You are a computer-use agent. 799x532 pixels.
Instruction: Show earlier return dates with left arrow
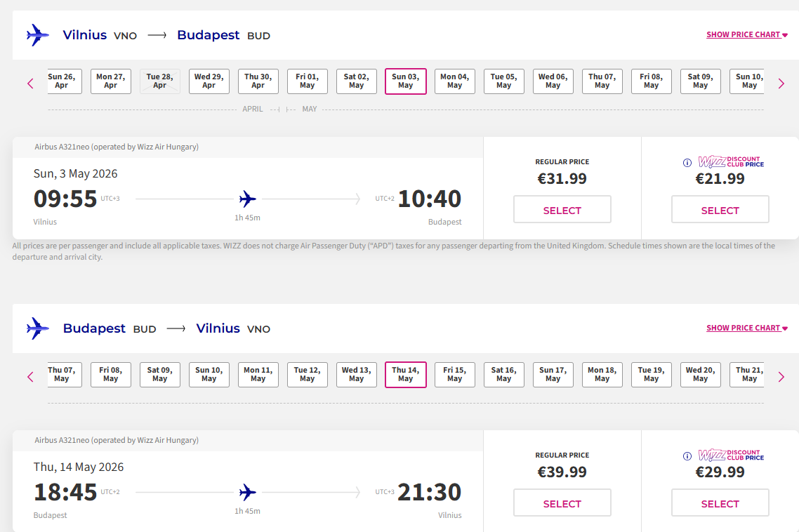pyautogui.click(x=30, y=377)
